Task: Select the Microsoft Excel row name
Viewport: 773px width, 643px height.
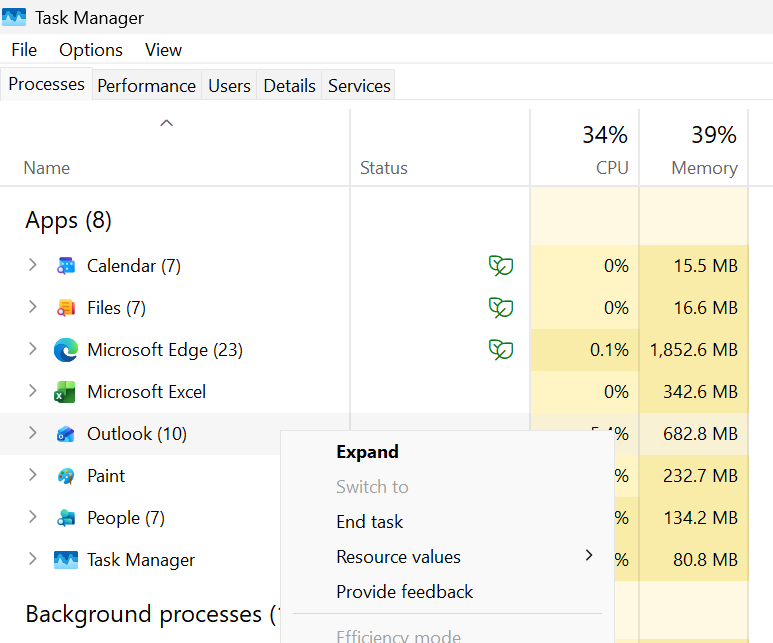Action: 146,392
